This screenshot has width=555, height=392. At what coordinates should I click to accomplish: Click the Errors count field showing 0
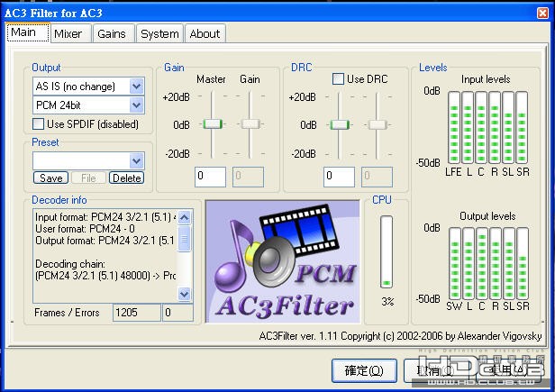click(x=177, y=313)
